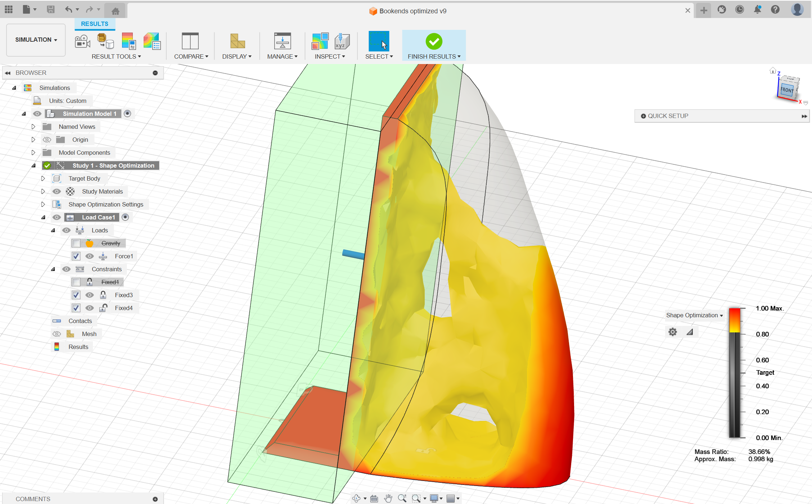
Task: Click the green Finish Results checkmark
Action: click(x=434, y=41)
